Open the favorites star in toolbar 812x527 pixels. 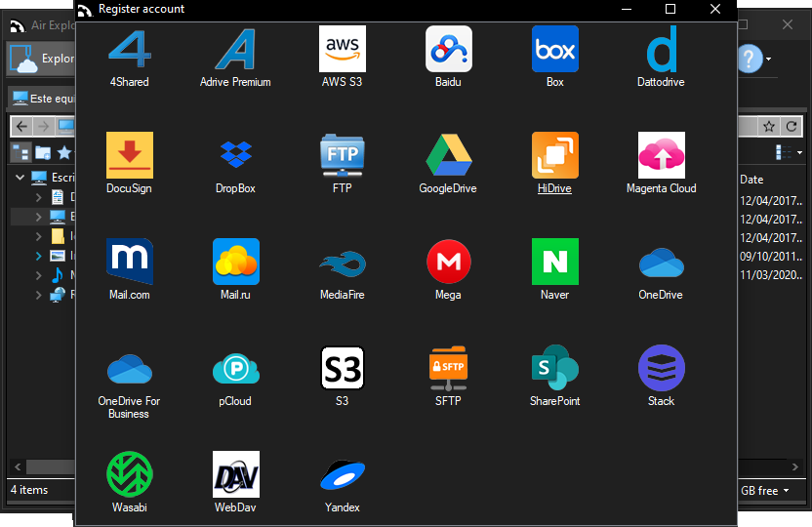tap(64, 152)
